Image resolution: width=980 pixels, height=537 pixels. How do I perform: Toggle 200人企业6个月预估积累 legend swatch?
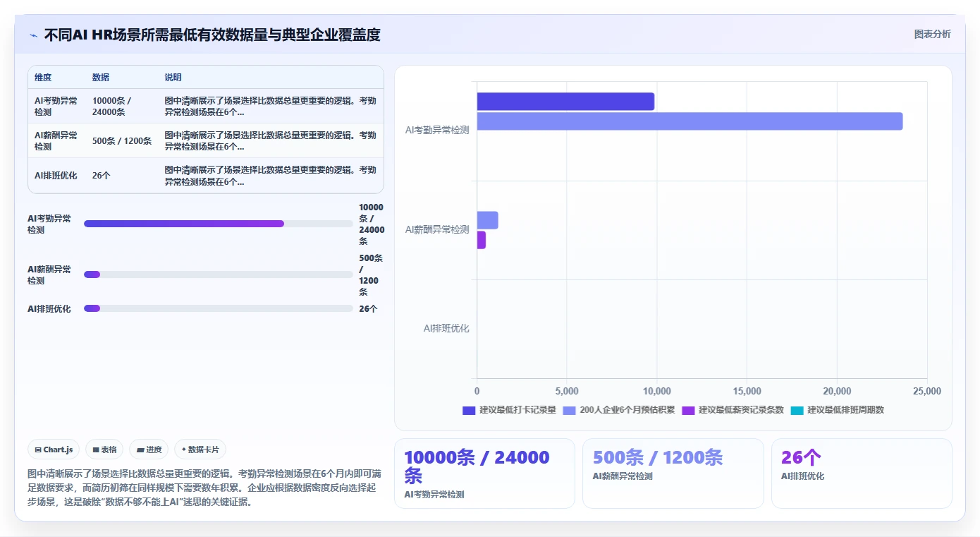pos(569,410)
